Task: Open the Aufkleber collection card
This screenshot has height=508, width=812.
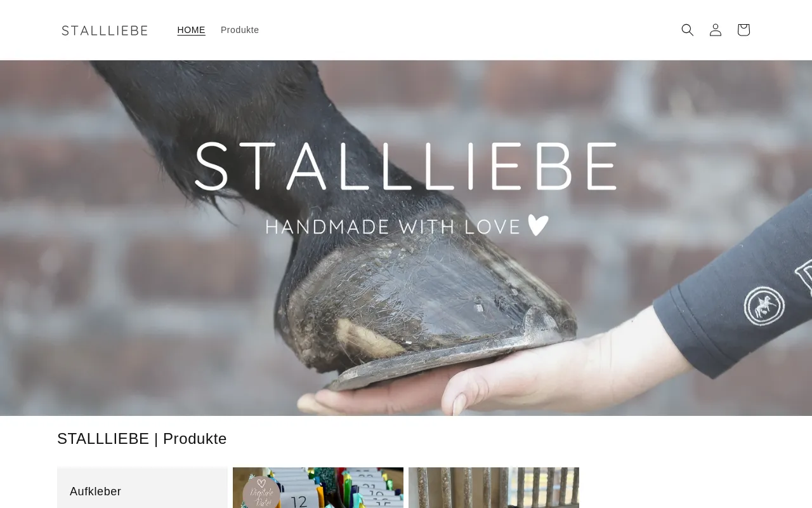Action: click(x=142, y=488)
